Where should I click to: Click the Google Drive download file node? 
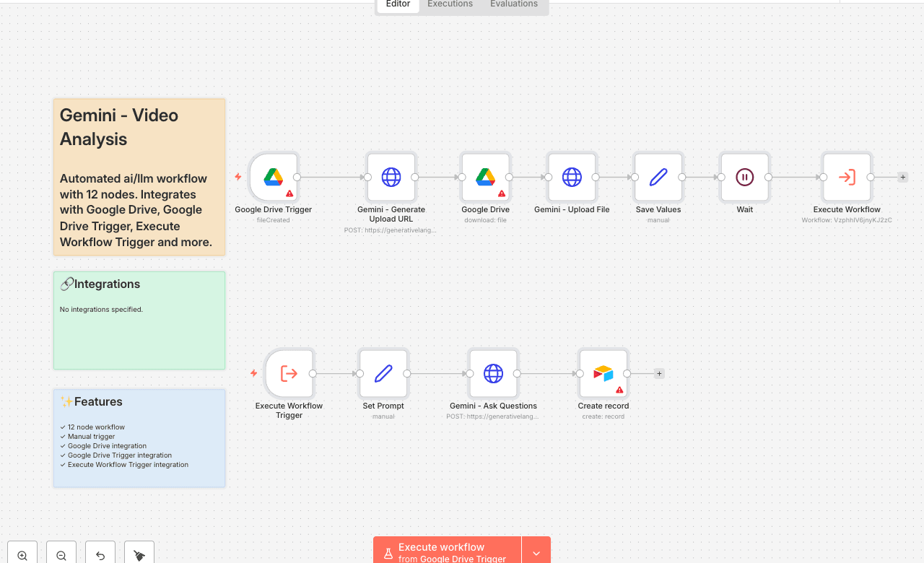click(x=485, y=177)
